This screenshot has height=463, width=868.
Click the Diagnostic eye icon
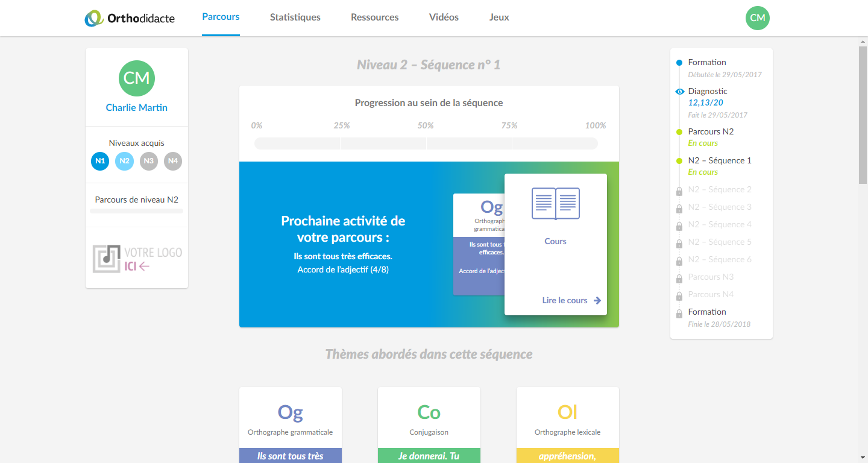click(x=679, y=92)
